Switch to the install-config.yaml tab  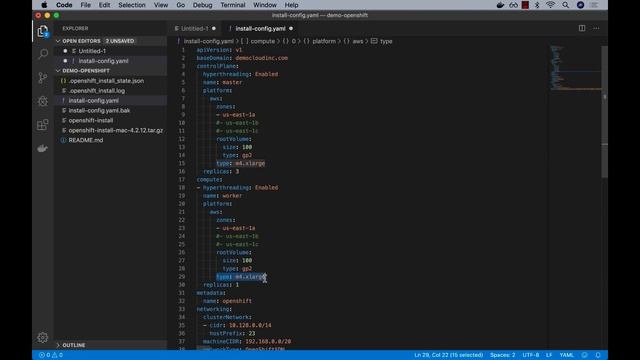(x=260, y=29)
